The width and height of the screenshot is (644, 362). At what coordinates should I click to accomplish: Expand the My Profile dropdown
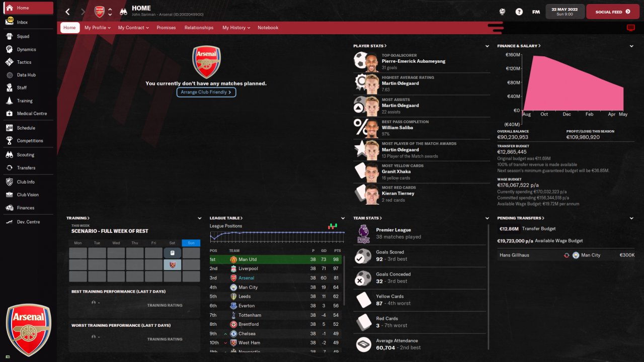coord(98,28)
